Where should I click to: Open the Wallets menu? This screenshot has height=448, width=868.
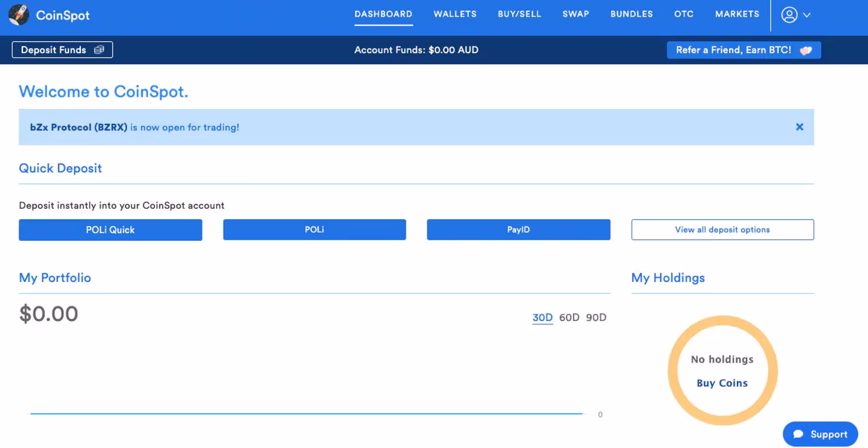(455, 14)
